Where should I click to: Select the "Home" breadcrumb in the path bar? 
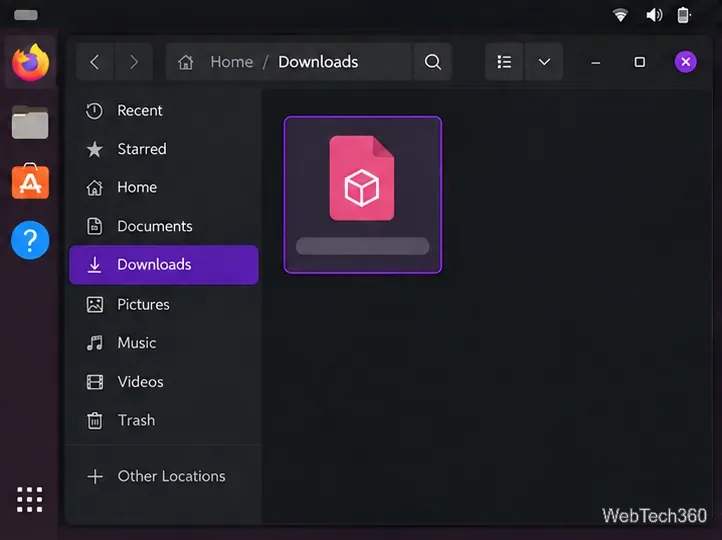232,62
